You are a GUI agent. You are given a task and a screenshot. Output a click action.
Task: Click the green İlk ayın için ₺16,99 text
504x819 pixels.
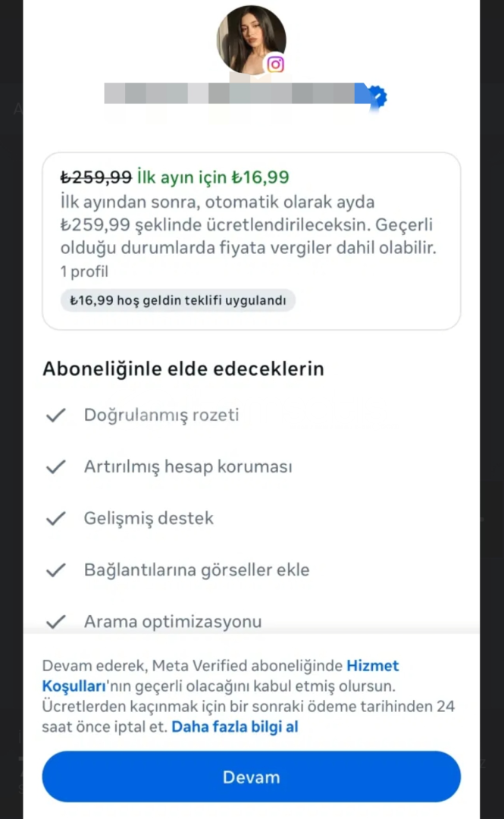pos(213,177)
